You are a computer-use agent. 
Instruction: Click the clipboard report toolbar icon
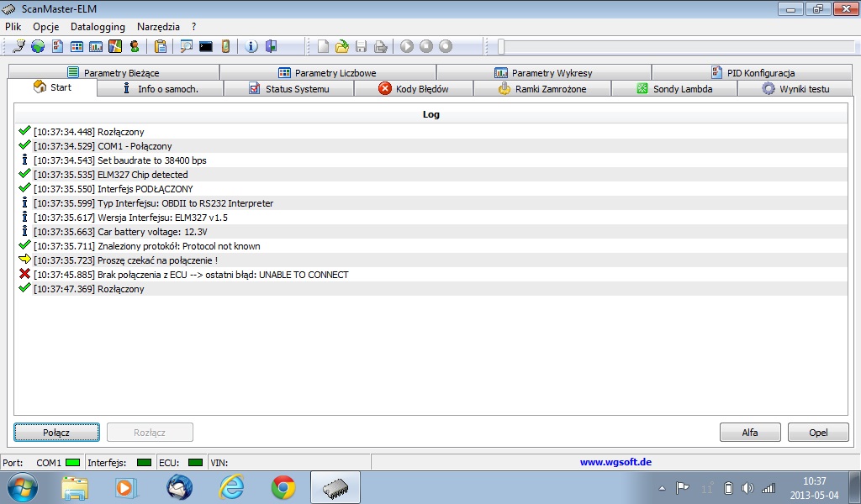160,46
